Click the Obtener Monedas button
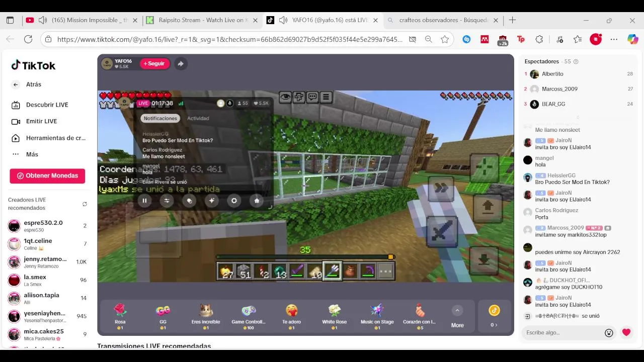Image resolution: width=644 pixels, height=362 pixels. (x=47, y=176)
